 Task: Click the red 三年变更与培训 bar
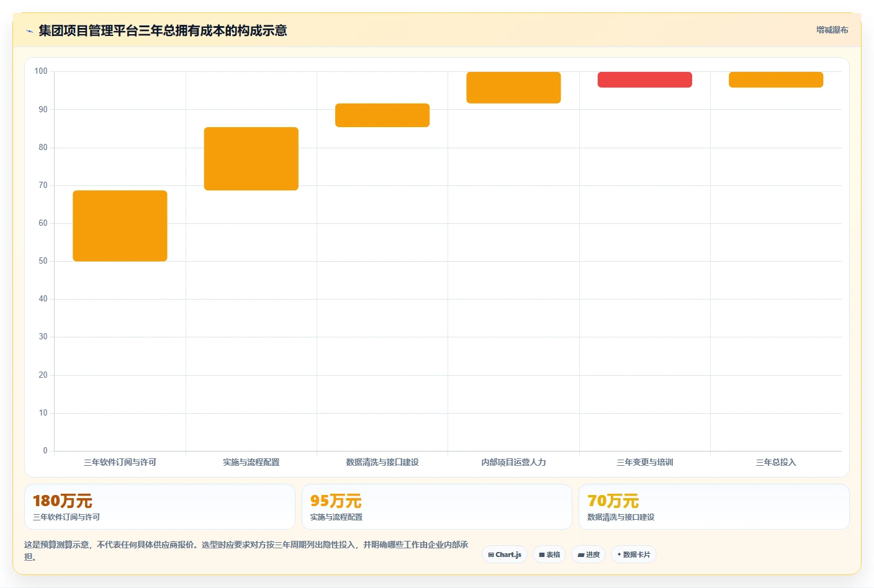tap(645, 79)
